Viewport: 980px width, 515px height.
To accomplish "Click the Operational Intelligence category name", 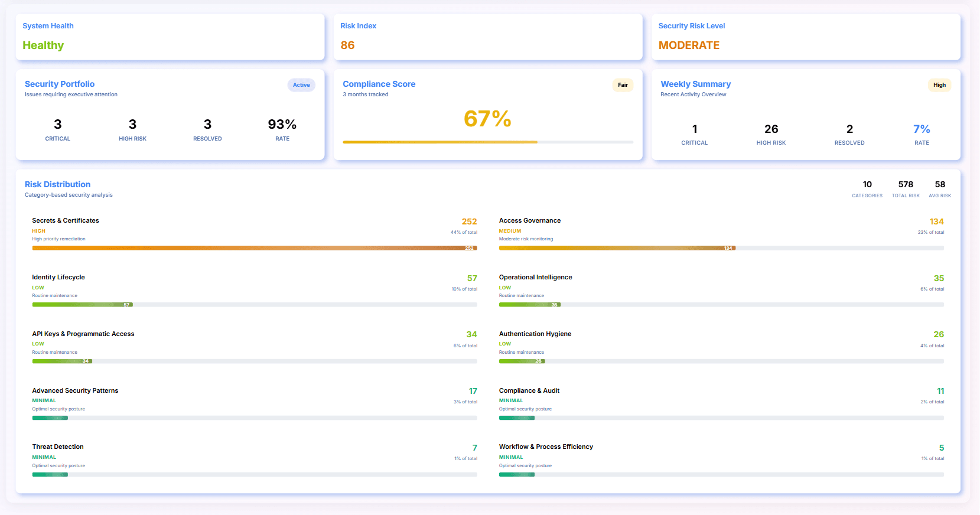I will [535, 277].
